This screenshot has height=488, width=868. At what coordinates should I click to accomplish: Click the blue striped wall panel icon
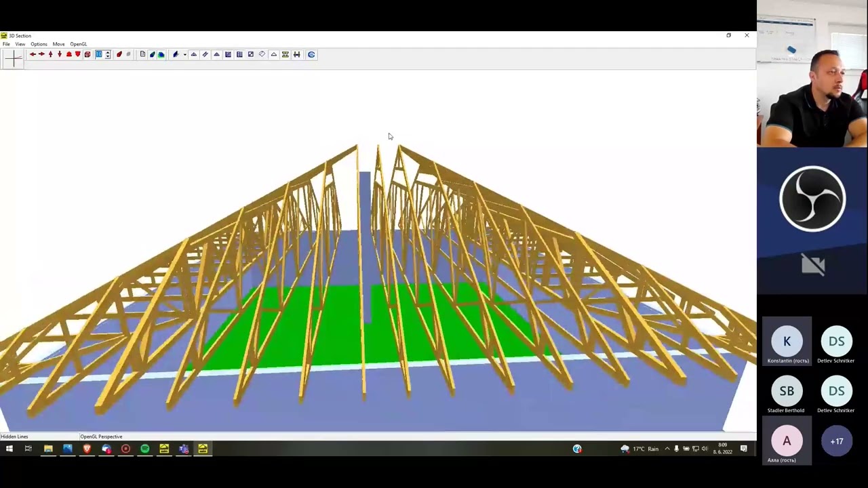click(x=239, y=54)
